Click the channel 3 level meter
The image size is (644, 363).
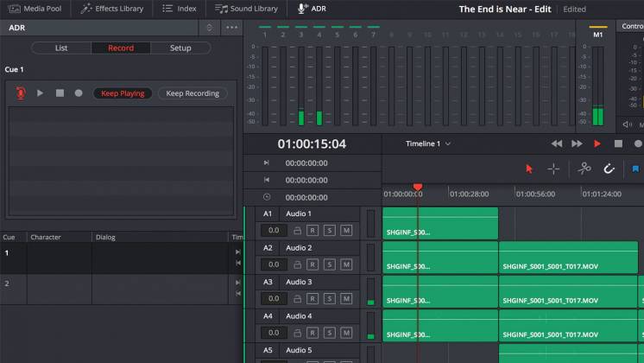point(301,86)
